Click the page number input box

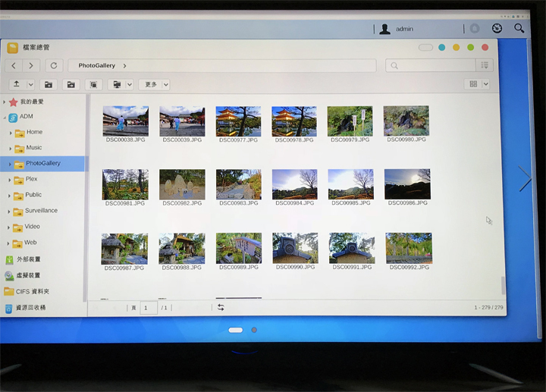coord(149,308)
